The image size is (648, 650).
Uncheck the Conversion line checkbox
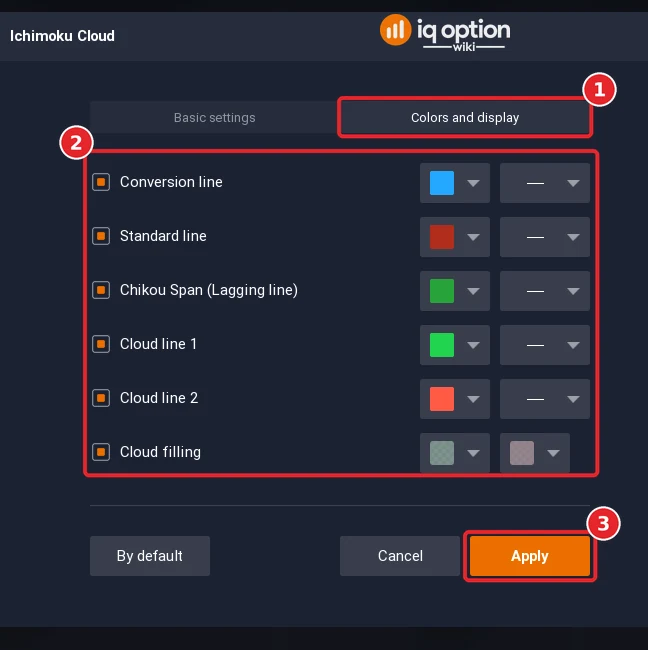click(101, 182)
